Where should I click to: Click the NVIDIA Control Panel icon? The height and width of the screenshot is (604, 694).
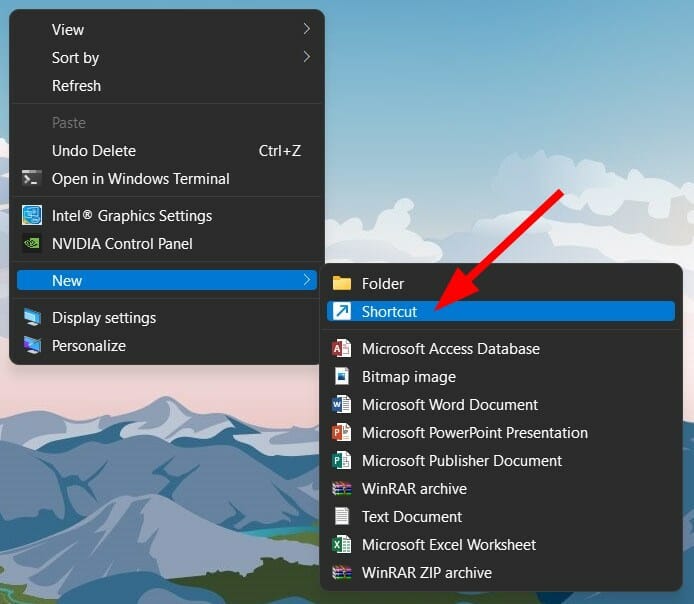(32, 243)
